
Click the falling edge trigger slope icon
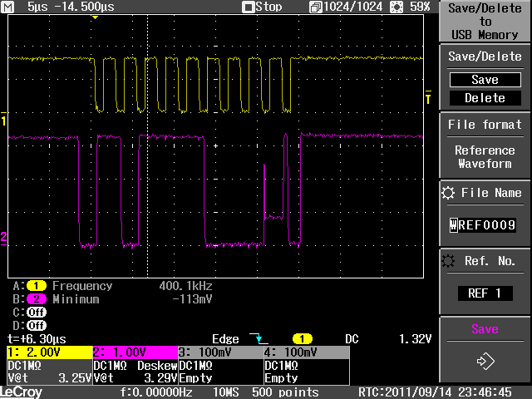(259, 338)
